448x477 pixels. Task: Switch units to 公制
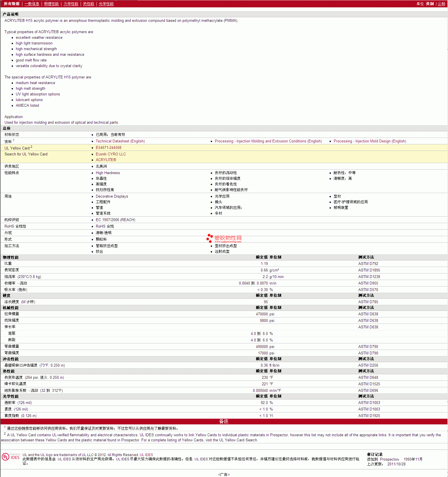point(441,4)
